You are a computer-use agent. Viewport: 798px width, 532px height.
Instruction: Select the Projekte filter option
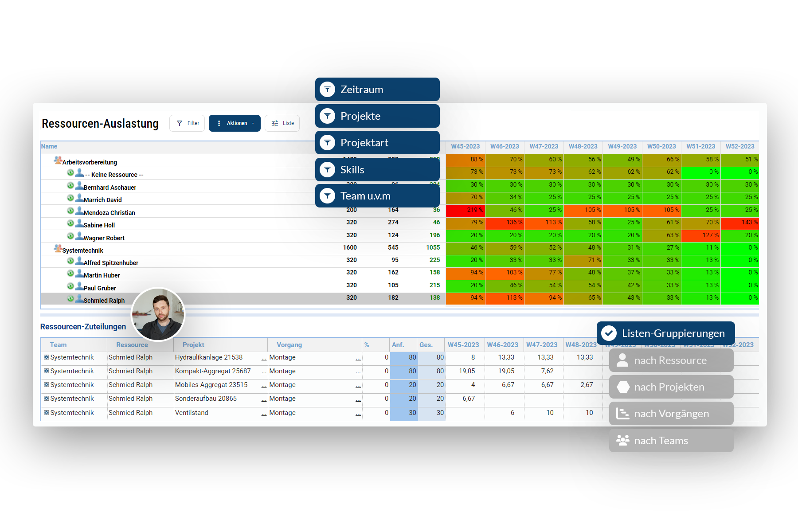377,116
